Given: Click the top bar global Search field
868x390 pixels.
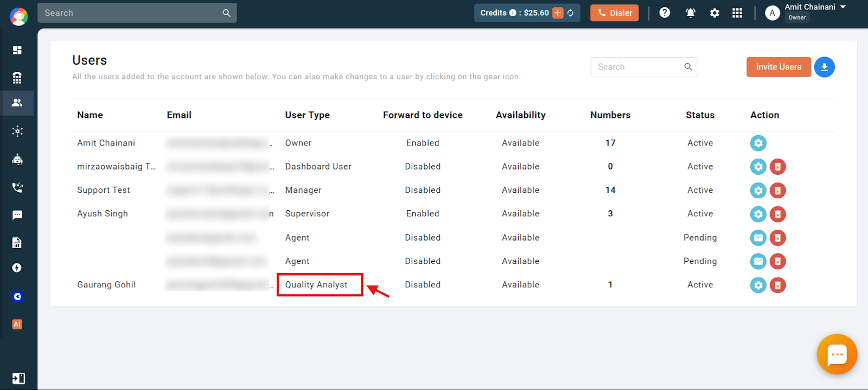Looking at the screenshot, I should (137, 13).
